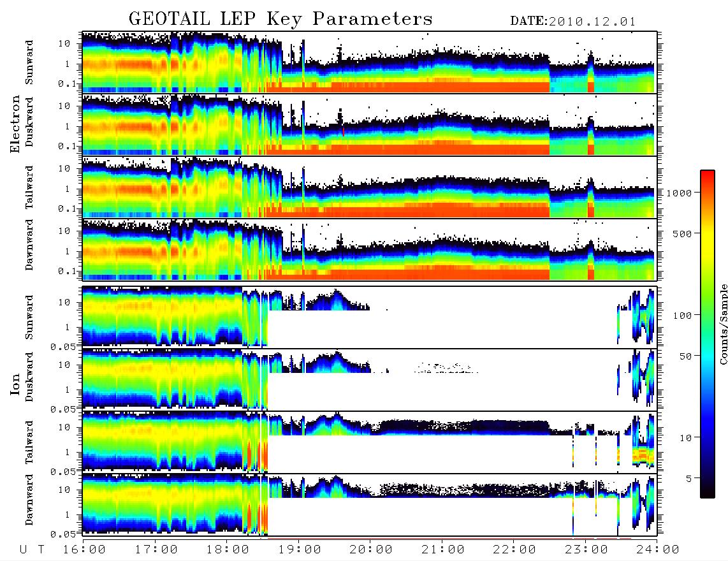Viewport: 728px width, 561px height.
Task: Select the Ion Dawnward panel label
Action: 29,500
